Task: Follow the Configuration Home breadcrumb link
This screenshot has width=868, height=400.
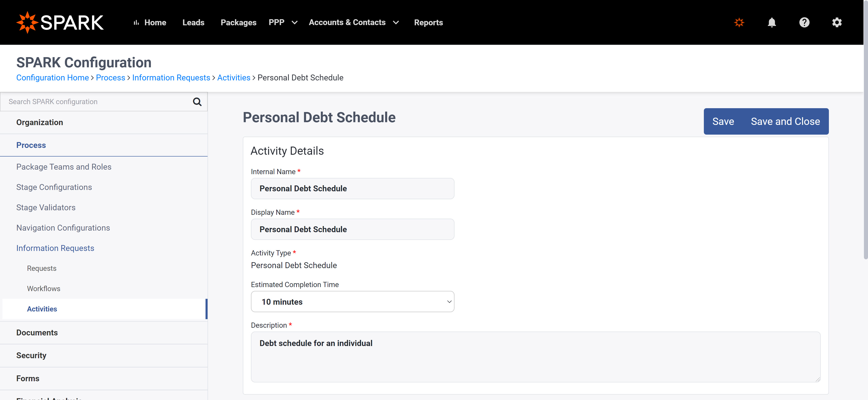Action: (x=52, y=78)
